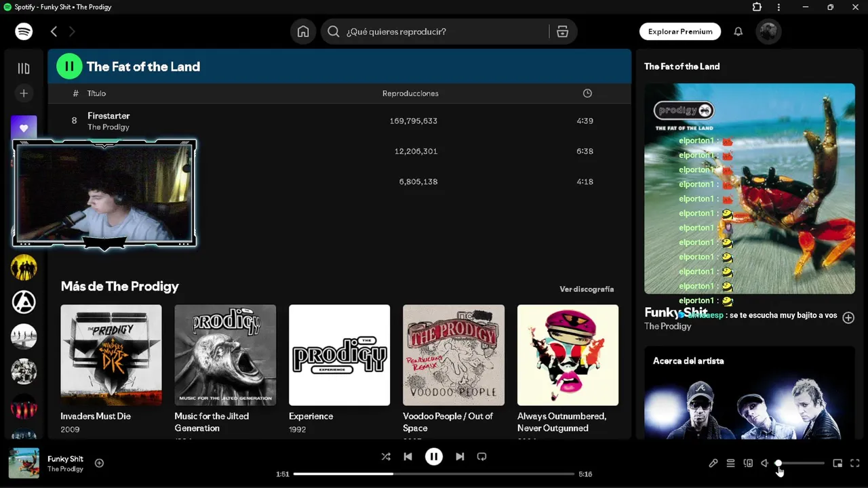
Task: Open the yellow artist thumbnail in sidebar
Action: [x=24, y=267]
